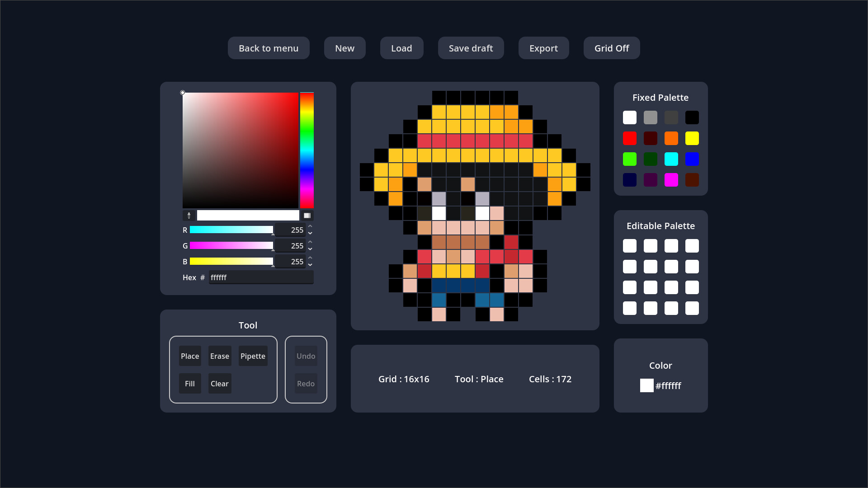Return via Back to menu
Screen dimensions: 868x488
pos(269,48)
